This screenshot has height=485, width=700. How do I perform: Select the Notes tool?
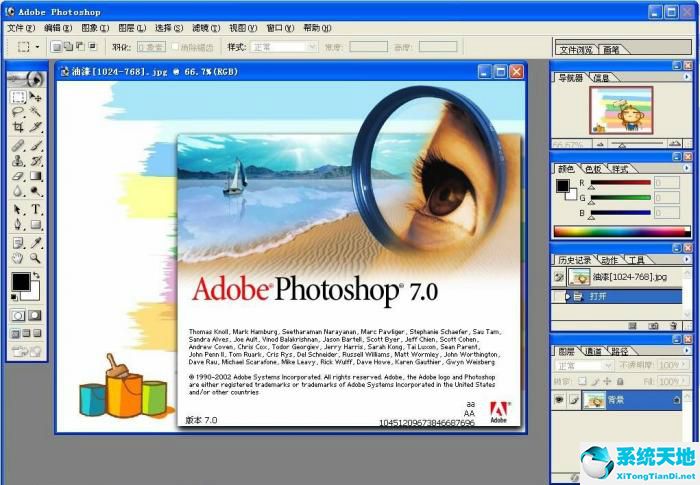click(18, 243)
